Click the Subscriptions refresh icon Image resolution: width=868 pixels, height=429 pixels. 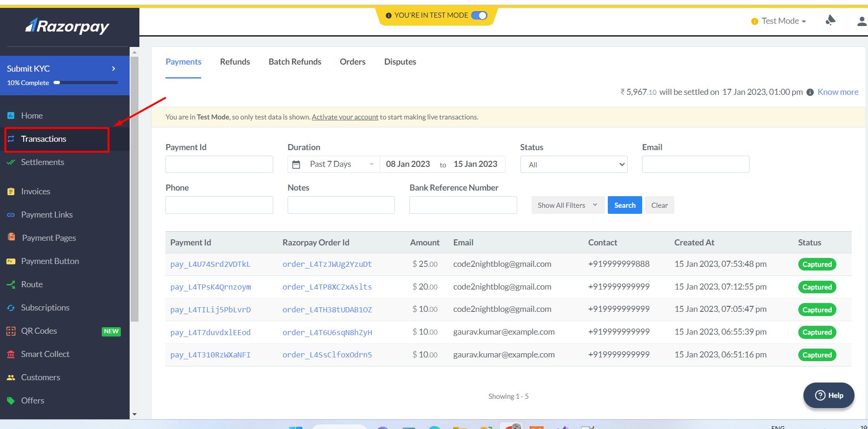point(11,308)
